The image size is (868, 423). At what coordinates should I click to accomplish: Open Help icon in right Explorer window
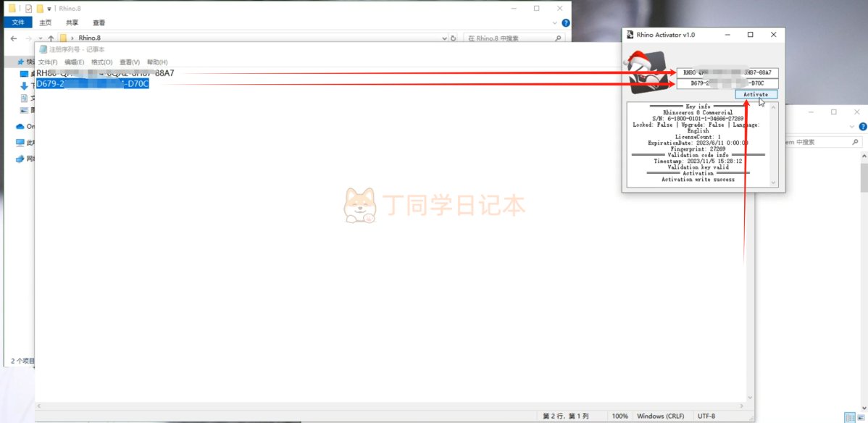click(863, 127)
